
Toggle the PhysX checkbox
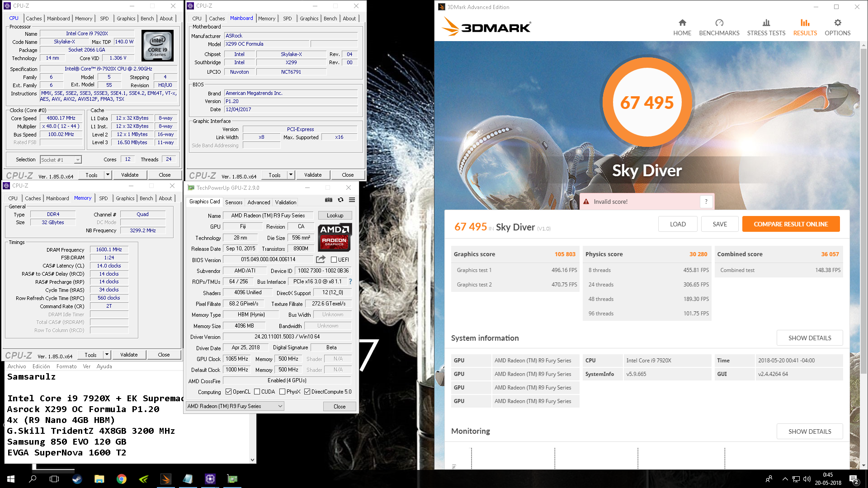(282, 392)
